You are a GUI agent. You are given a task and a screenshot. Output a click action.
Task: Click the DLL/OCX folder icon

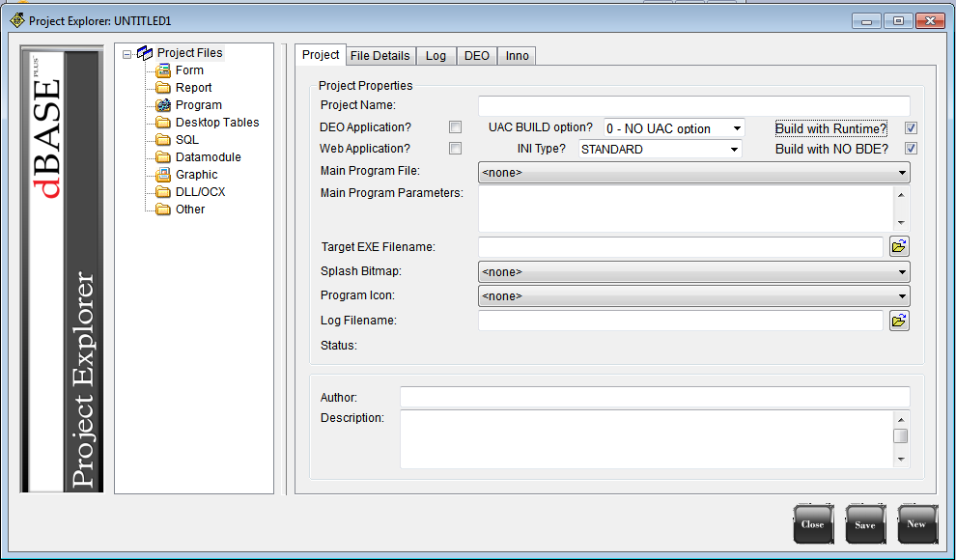163,192
